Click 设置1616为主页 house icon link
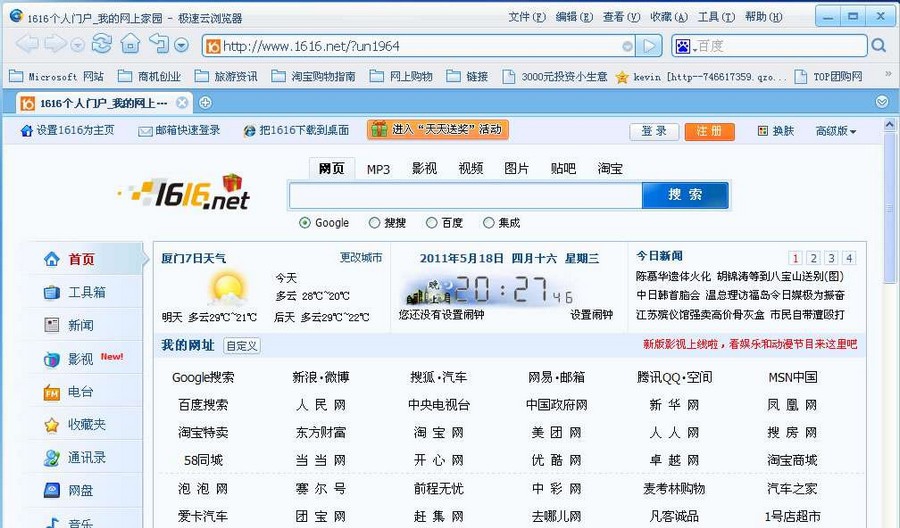900x528 pixels. click(67, 130)
